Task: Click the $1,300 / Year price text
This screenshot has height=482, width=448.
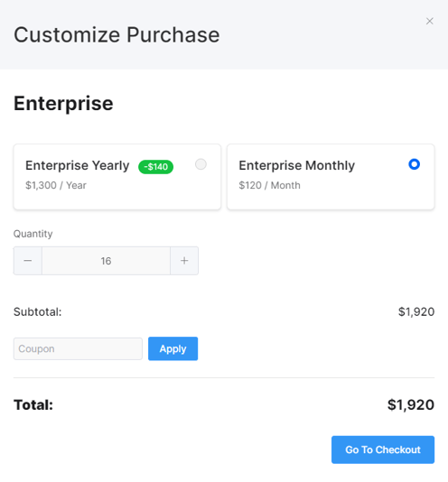Action: (56, 185)
